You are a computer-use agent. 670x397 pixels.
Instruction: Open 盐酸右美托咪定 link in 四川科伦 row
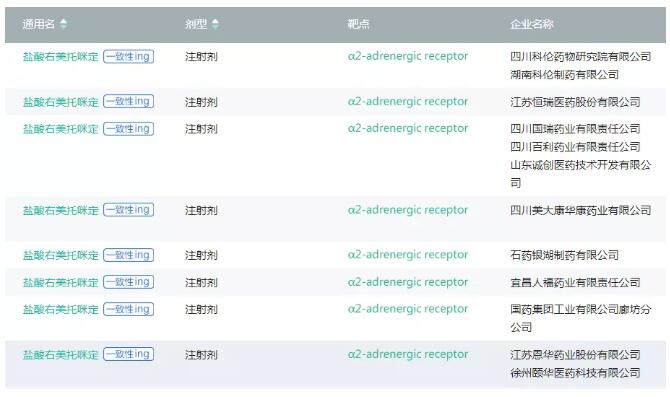point(61,57)
